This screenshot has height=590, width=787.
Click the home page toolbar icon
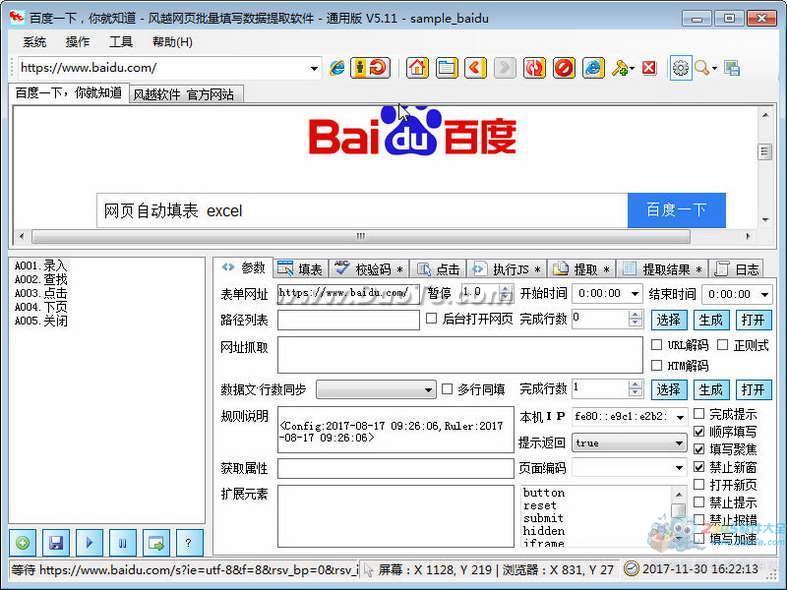pos(418,68)
